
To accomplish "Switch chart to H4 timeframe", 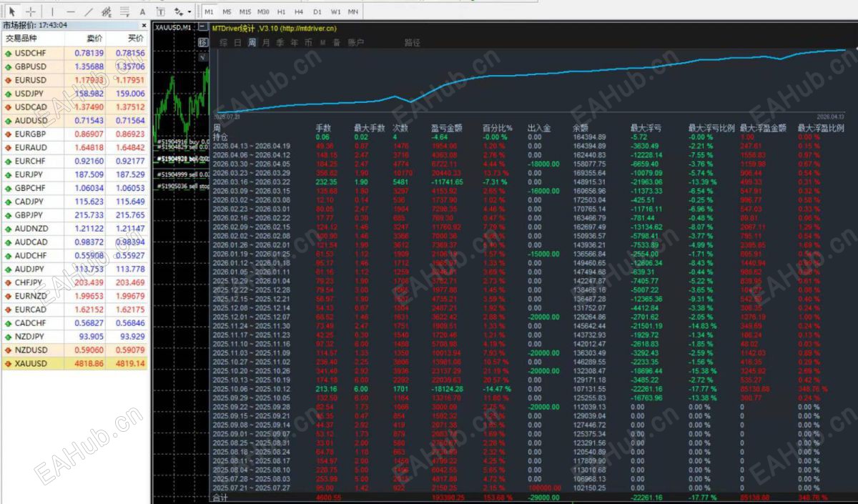I will 299,12.
